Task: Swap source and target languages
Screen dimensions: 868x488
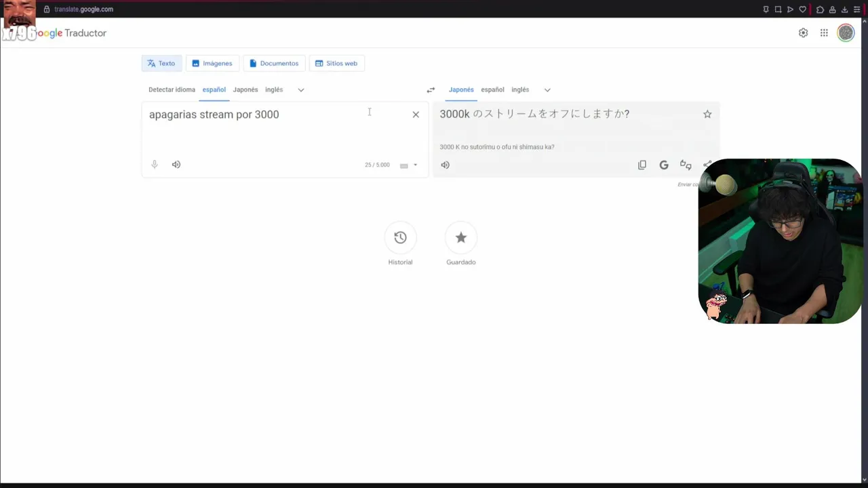Action: click(431, 89)
